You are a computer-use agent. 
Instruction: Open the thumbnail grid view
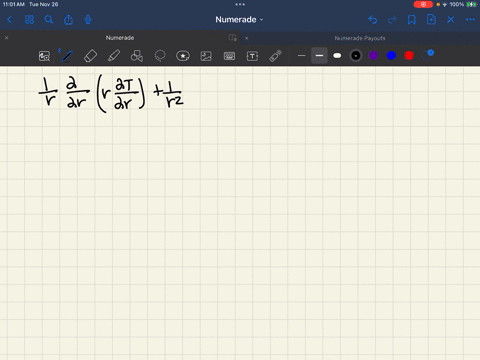pos(29,20)
